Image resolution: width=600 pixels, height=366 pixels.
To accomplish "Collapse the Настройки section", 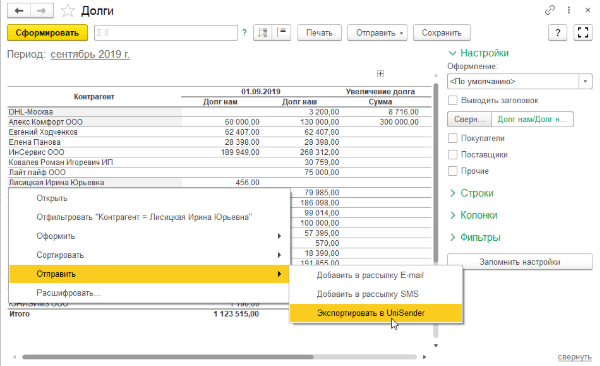I will (478, 53).
